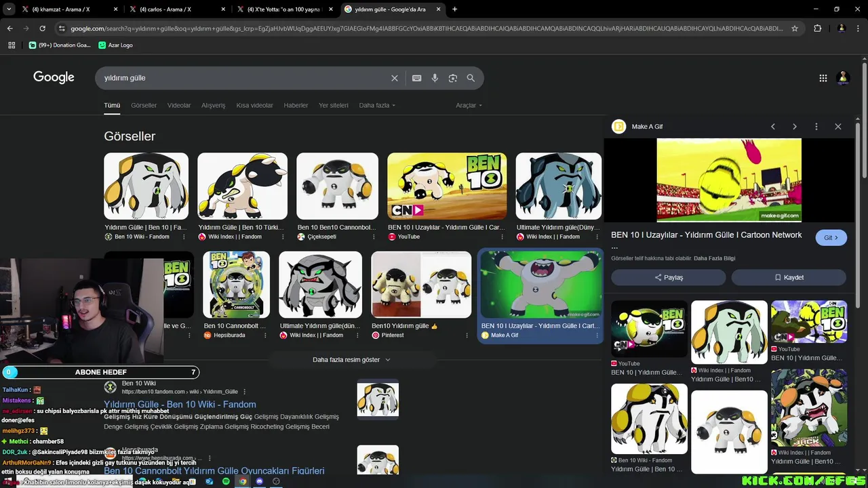Open the Donation Goal bookmark

[60, 45]
